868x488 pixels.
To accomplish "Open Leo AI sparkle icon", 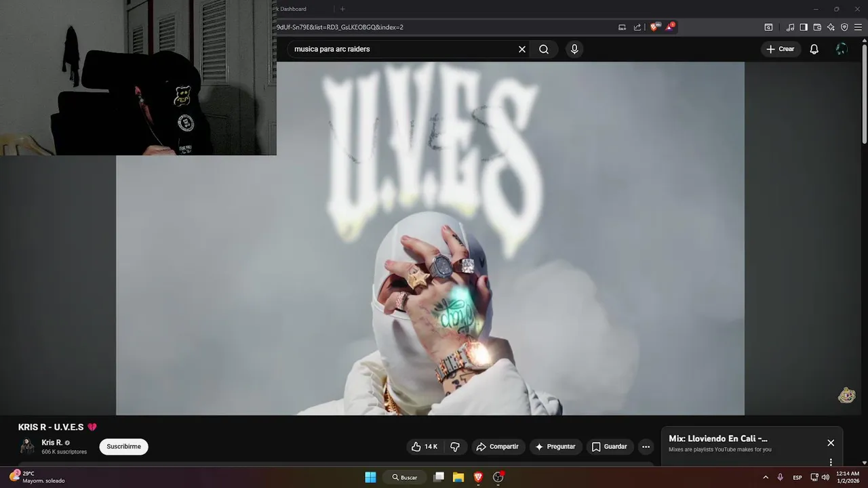I will click(831, 27).
